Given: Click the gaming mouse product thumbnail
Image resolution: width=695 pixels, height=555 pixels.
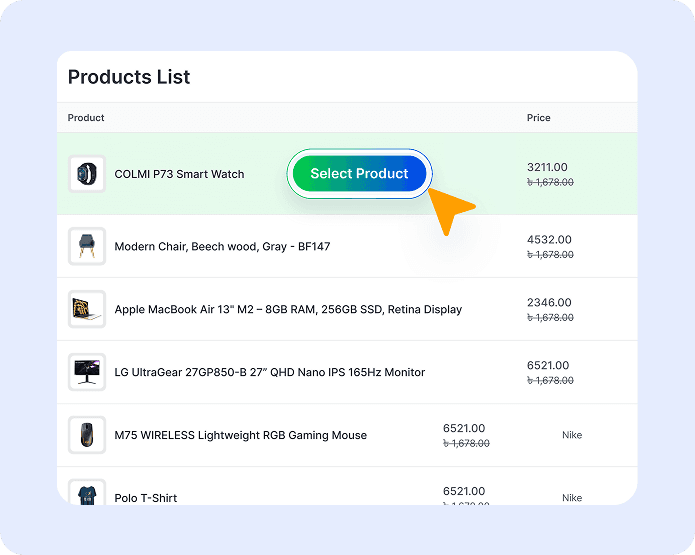Looking at the screenshot, I should click(86, 435).
